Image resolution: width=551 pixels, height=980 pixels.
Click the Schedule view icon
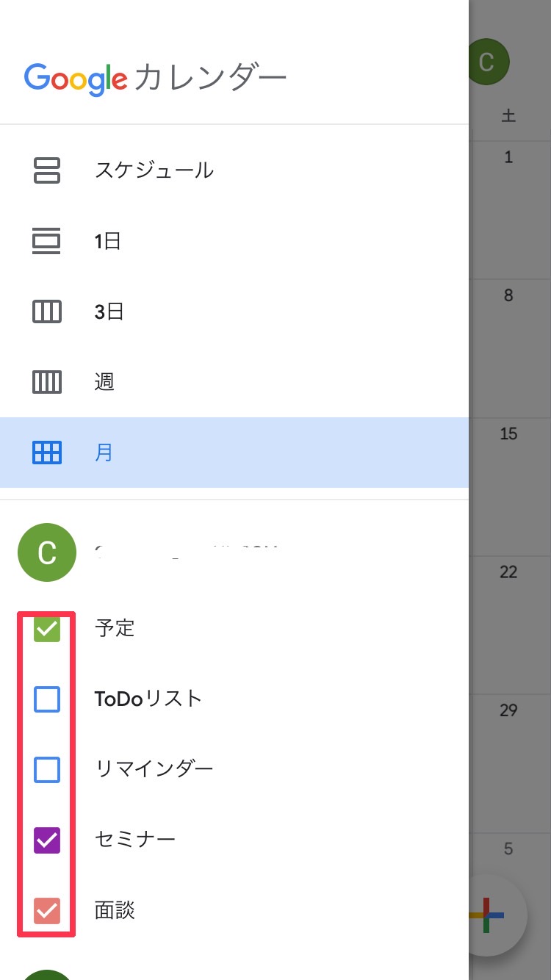coord(47,170)
